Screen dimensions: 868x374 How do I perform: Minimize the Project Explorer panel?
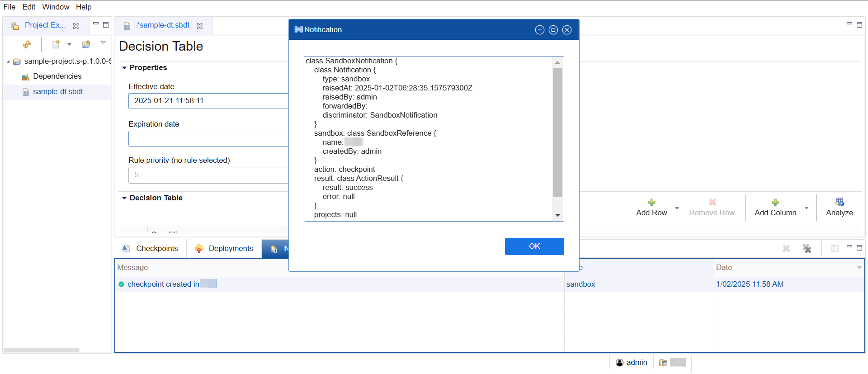click(96, 24)
